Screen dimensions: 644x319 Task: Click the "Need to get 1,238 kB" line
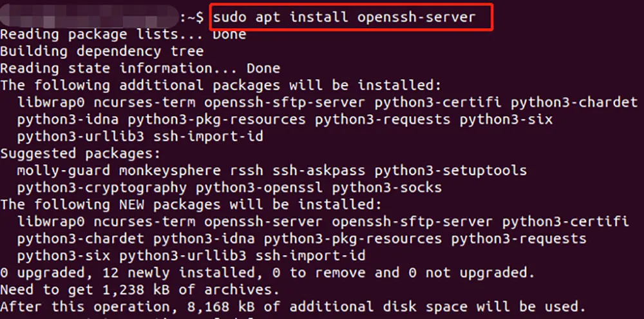point(140,290)
